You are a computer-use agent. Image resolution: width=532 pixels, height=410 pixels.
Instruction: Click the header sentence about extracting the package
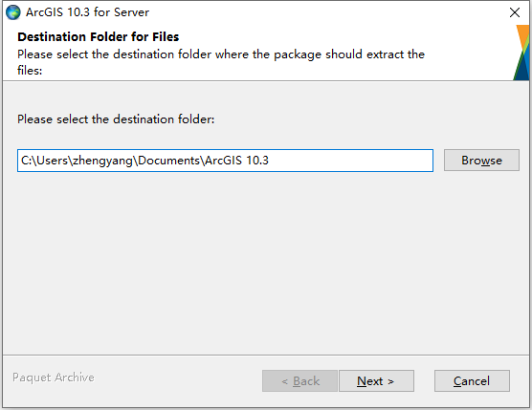221,62
